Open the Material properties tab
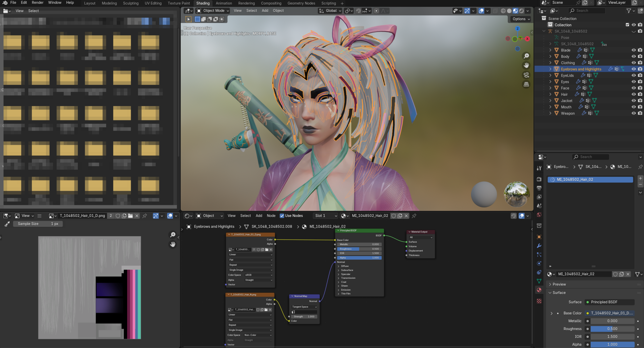The image size is (644, 348). click(539, 290)
